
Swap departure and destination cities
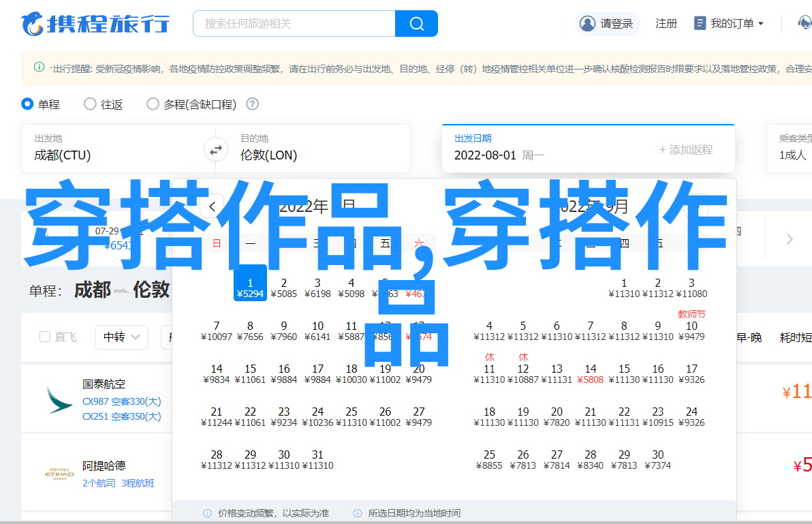click(215, 150)
